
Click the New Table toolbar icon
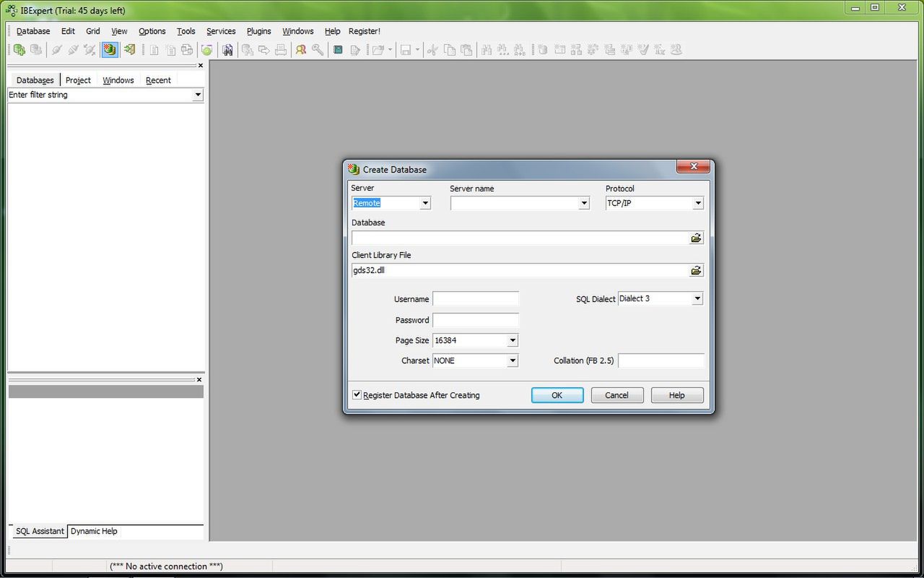pyautogui.click(x=559, y=50)
